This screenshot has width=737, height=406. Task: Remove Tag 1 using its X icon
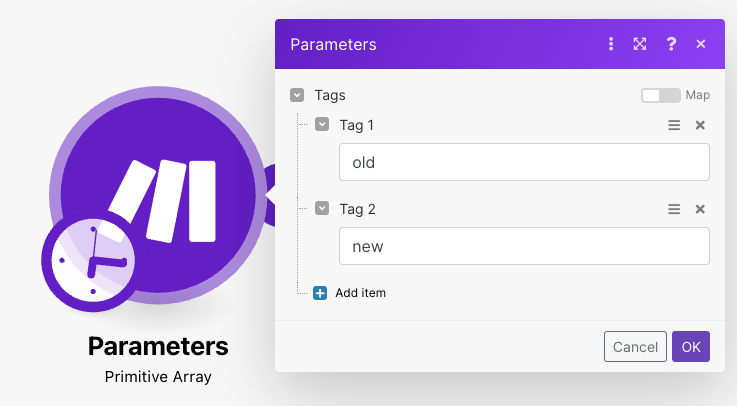tap(700, 125)
